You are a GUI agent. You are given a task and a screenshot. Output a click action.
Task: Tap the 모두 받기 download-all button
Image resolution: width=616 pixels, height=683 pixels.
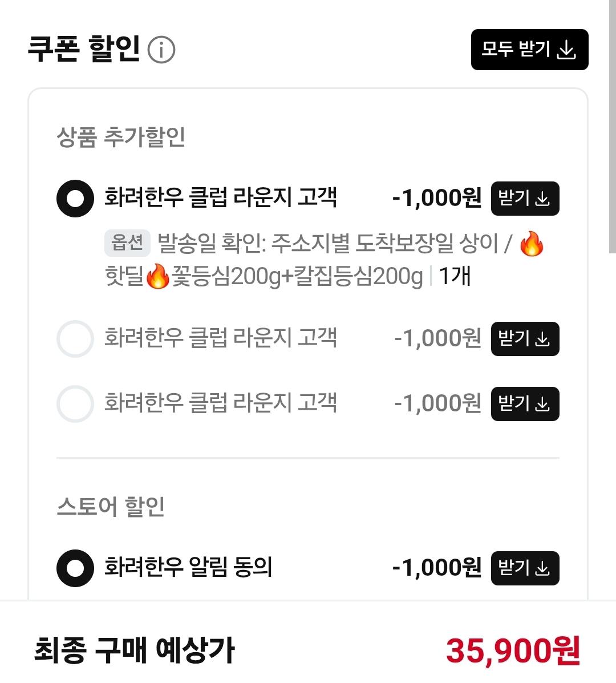529,50
